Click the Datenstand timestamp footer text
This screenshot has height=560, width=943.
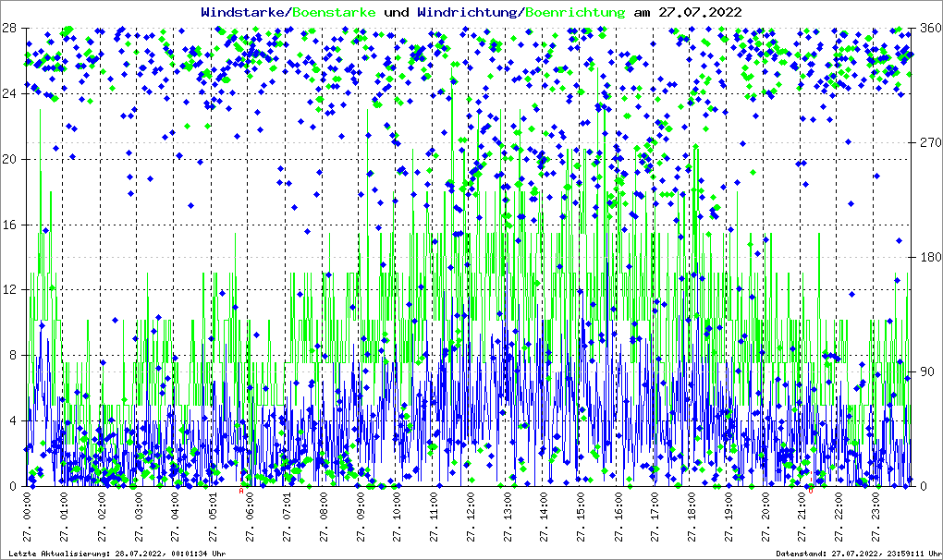pyautogui.click(x=857, y=554)
